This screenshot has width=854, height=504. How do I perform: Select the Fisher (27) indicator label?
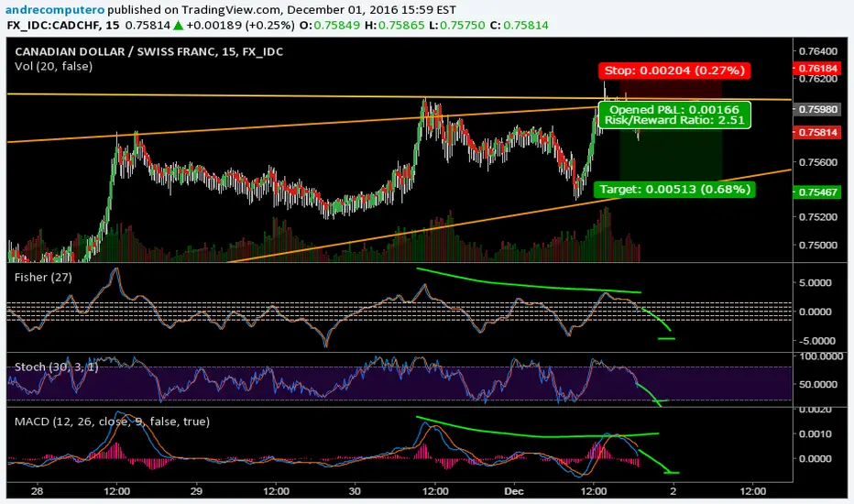point(43,278)
